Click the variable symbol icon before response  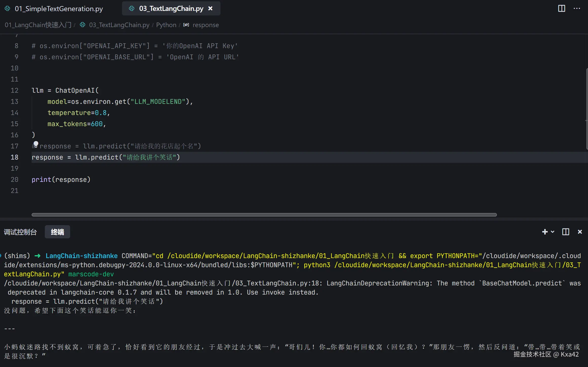tap(186, 25)
